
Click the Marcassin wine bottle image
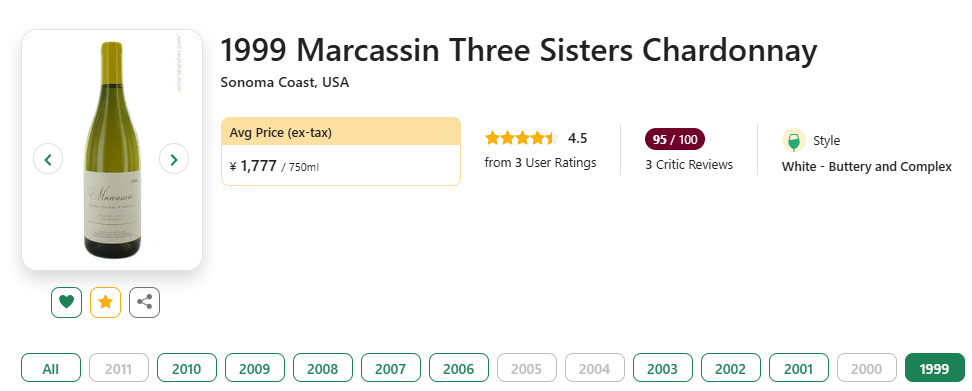coord(112,149)
